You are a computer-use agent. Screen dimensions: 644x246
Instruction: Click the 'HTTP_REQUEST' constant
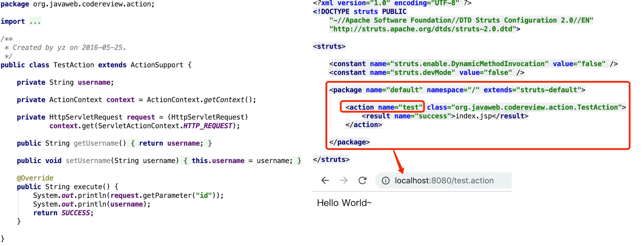[208, 126]
